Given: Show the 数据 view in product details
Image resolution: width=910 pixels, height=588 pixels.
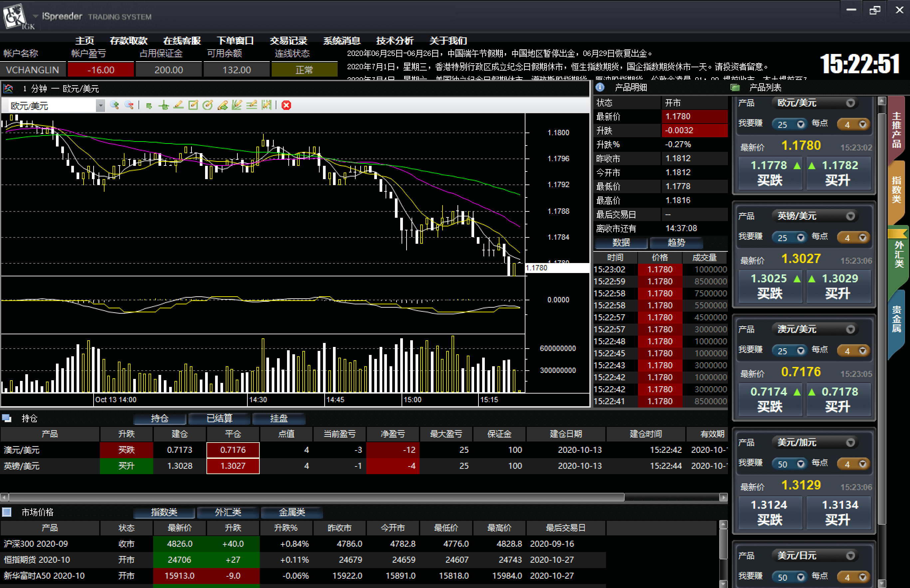Looking at the screenshot, I should (x=621, y=242).
